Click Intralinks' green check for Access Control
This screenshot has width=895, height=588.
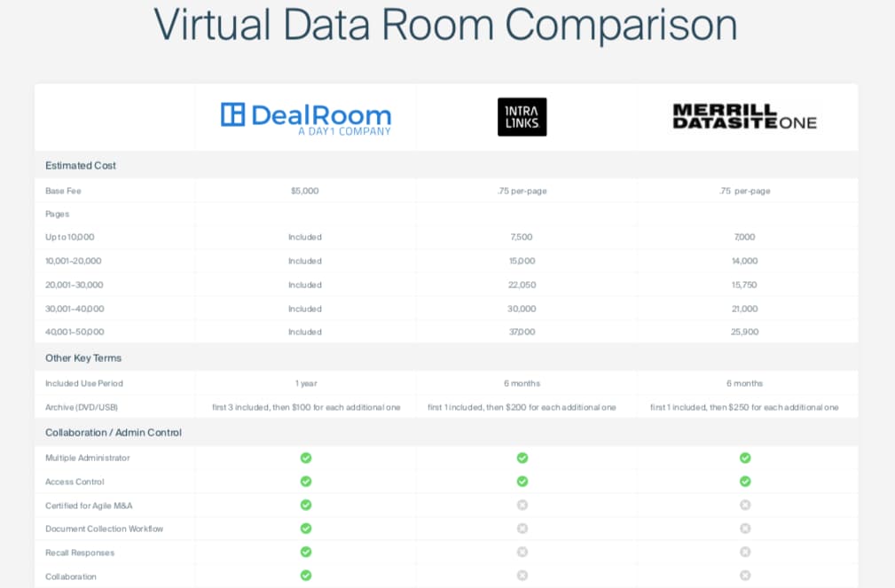point(522,482)
